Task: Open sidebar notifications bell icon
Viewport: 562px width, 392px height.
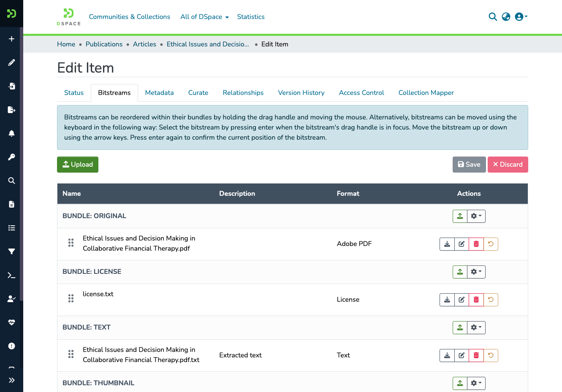Action: (11, 133)
